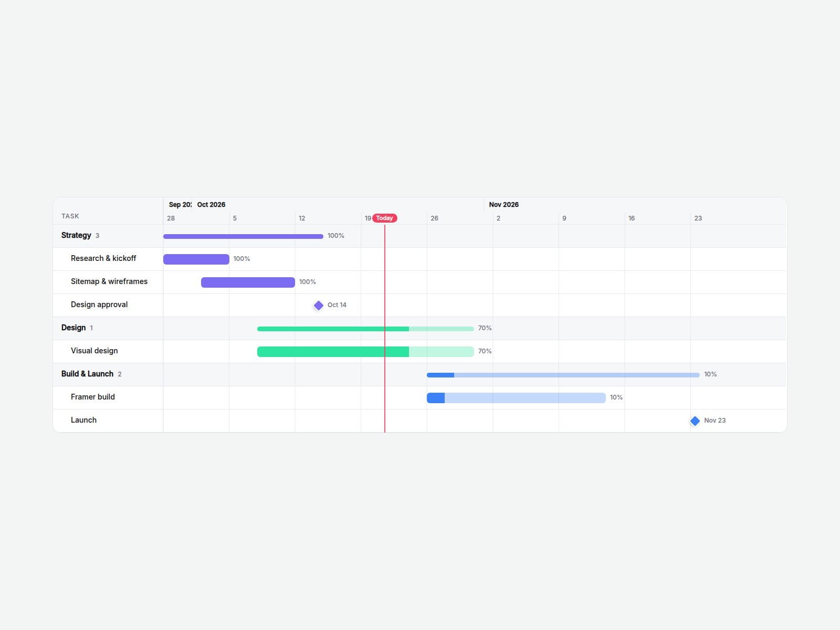Click the Framer build 10% label
This screenshot has height=630, width=840.
[616, 397]
